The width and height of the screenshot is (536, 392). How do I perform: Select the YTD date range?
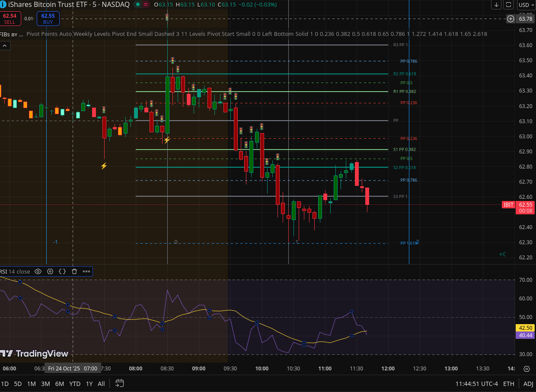tap(75, 384)
